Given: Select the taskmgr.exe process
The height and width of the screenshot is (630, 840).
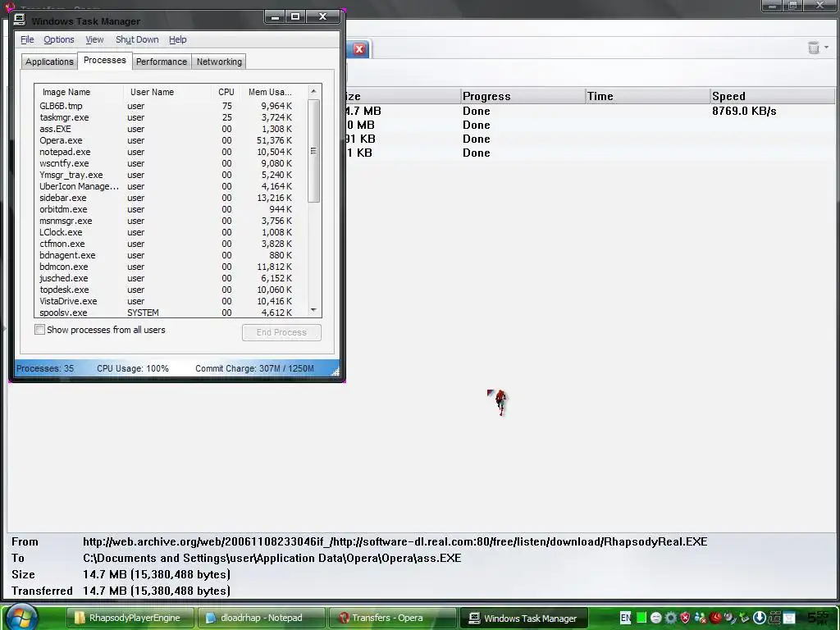Looking at the screenshot, I should click(171, 117).
